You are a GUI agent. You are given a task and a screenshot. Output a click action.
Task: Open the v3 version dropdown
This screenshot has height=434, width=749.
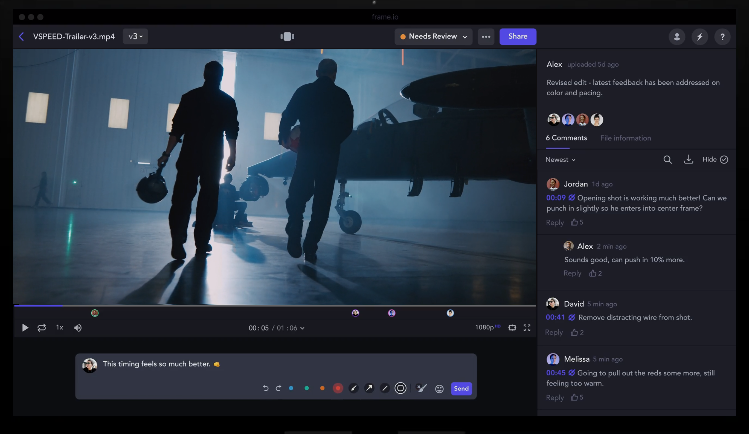[136, 36]
